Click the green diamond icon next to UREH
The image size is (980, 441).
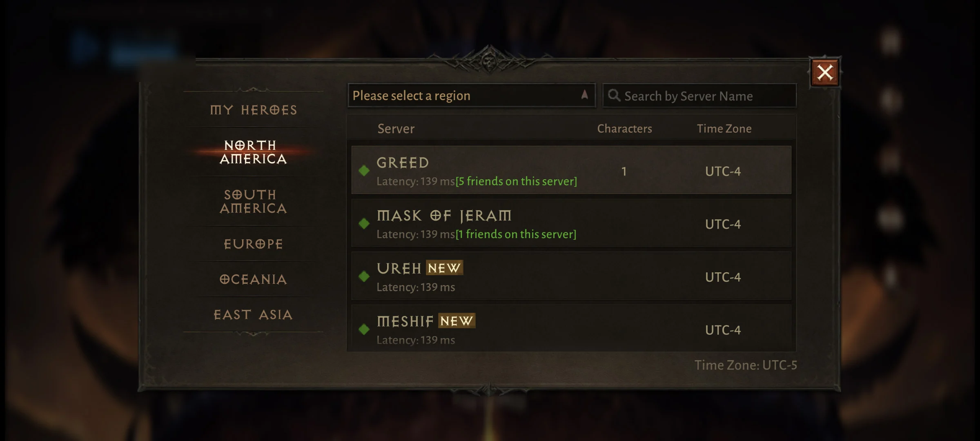(x=364, y=276)
